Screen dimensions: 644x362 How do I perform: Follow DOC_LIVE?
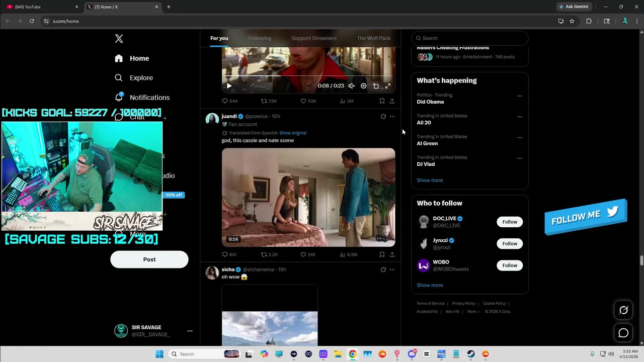pyautogui.click(x=510, y=222)
